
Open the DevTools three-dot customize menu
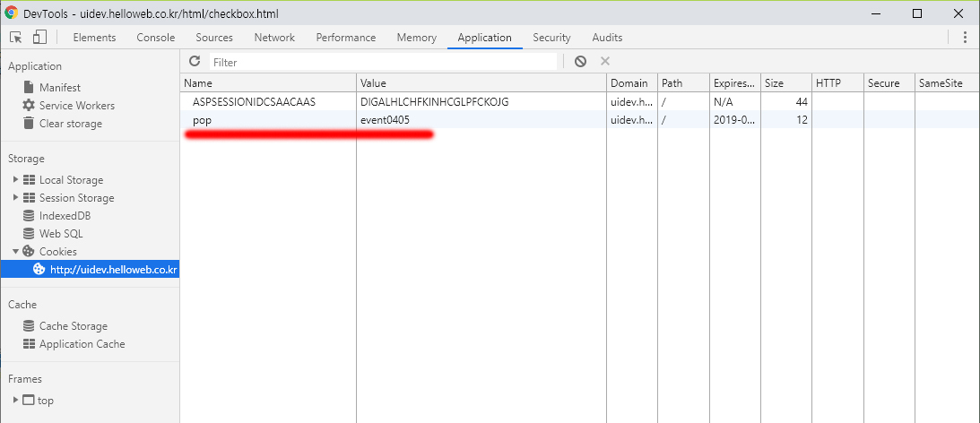pos(966,38)
